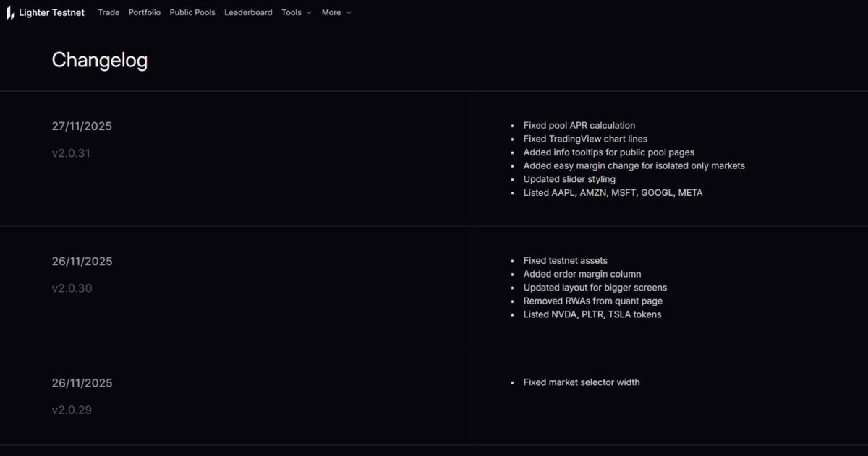Viewport: 868px width, 456px height.
Task: Select the 27/11/2025 date
Action: click(x=82, y=126)
